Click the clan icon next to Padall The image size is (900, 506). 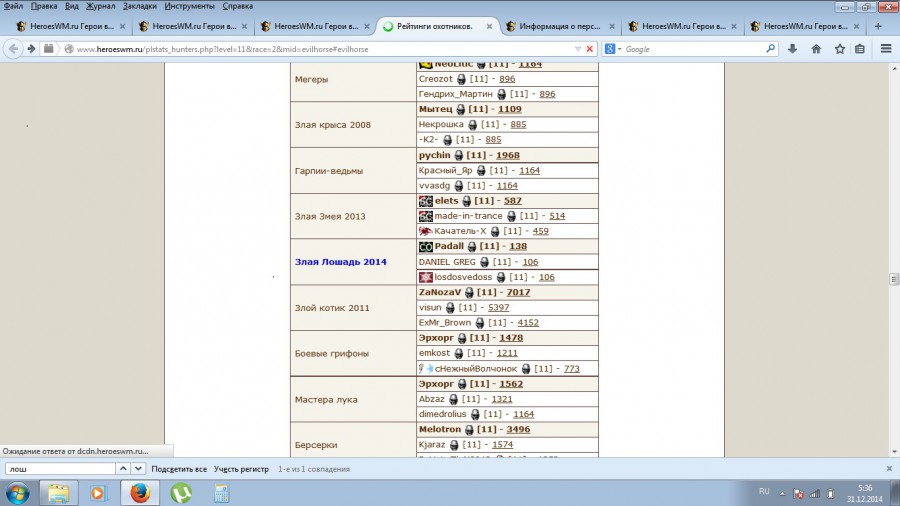(425, 247)
